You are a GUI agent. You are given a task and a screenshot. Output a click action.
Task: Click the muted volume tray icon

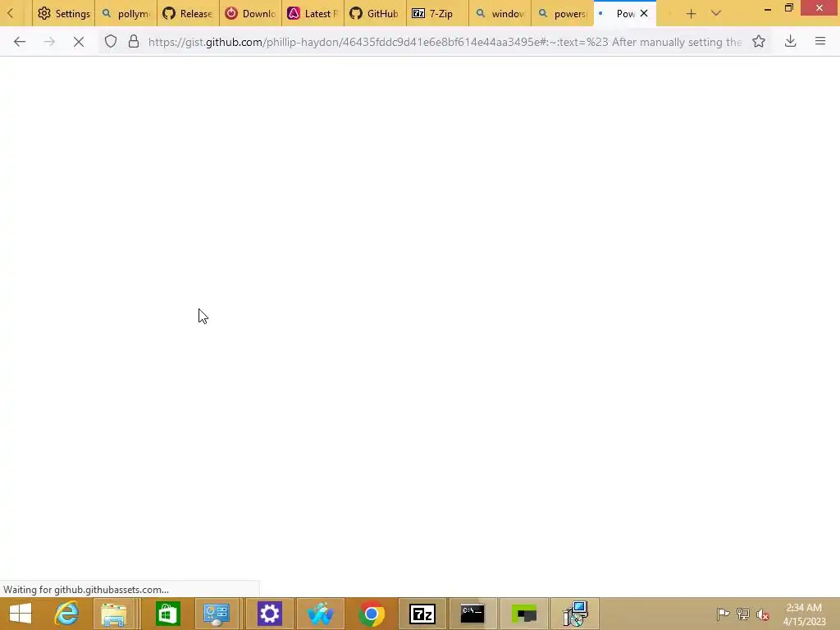763,614
